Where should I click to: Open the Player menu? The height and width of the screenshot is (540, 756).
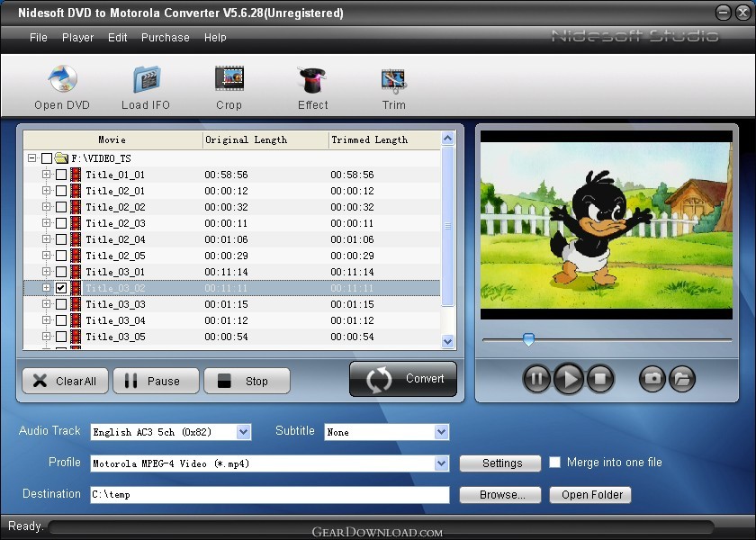(77, 38)
